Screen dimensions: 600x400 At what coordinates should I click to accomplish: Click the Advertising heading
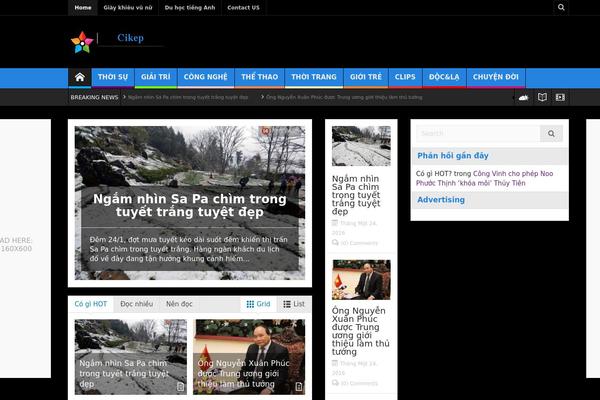441,200
